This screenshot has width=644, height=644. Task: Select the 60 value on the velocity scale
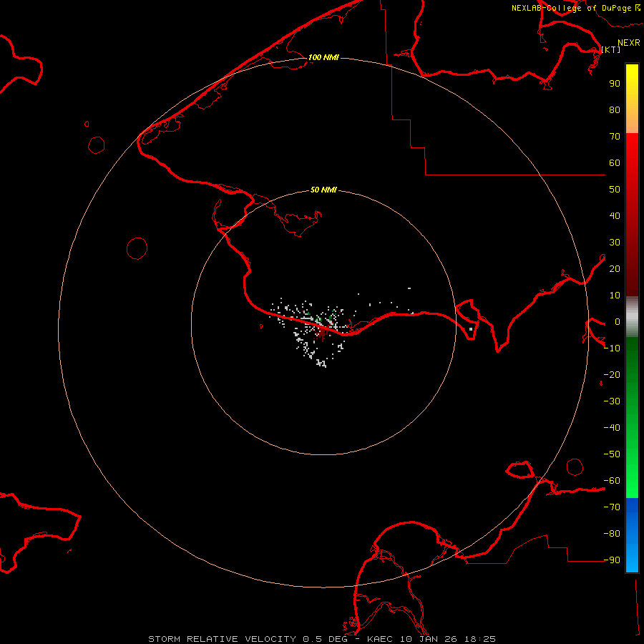pyautogui.click(x=615, y=162)
